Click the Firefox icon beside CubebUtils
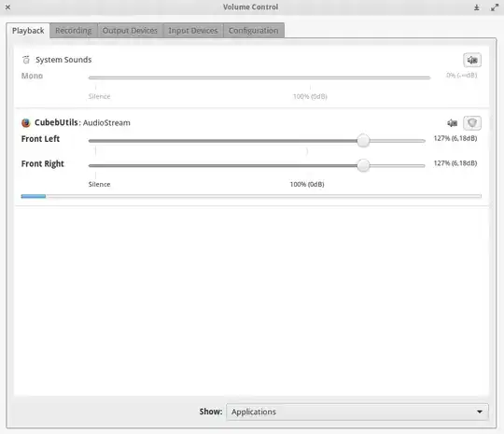This screenshot has height=434, width=504. click(x=26, y=123)
